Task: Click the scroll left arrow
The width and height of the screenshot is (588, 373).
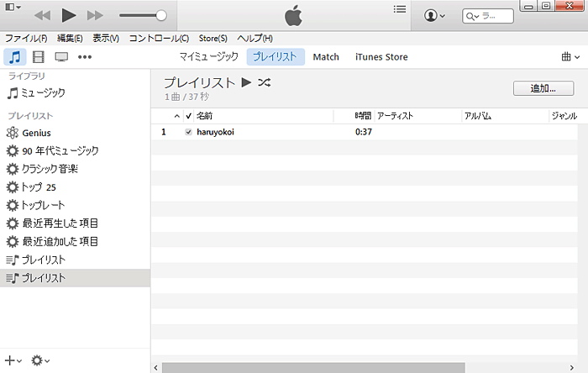Action: pos(156,368)
